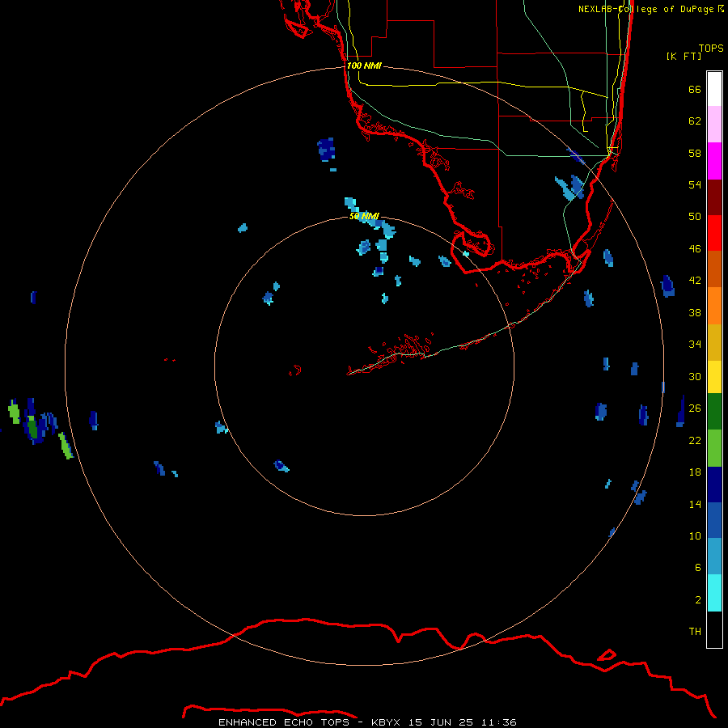Click the "NEXLAB-College of DuPage" credit text
728x728 pixels.
[x=645, y=9]
